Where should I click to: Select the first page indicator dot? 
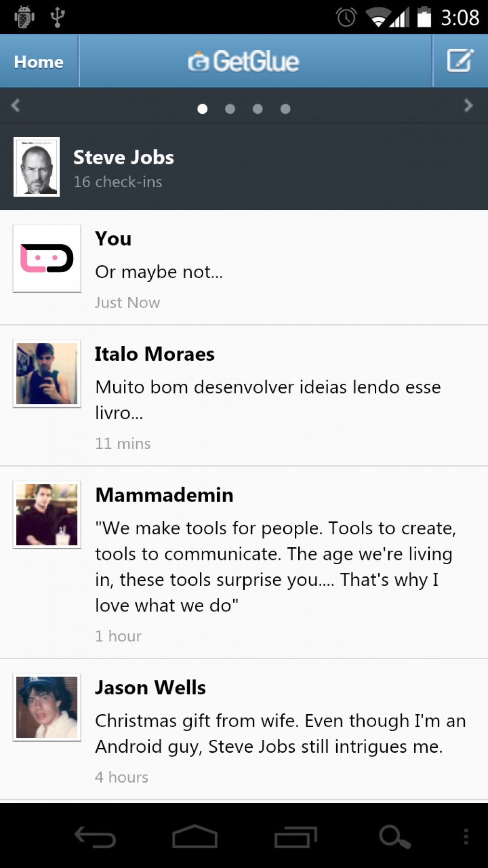(202, 109)
